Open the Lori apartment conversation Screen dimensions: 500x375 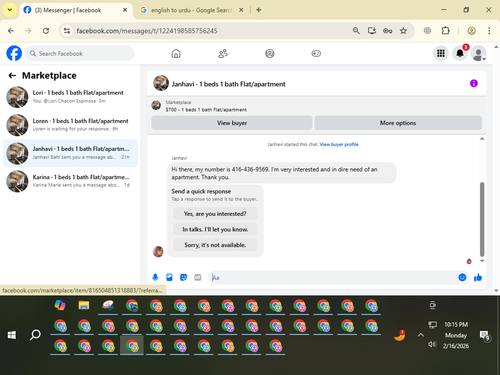[x=70, y=97]
